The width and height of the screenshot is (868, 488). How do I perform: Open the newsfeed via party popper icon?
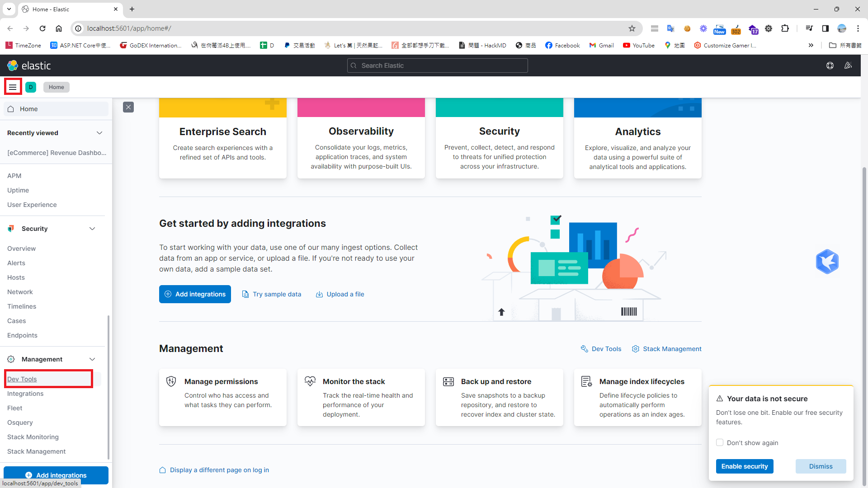tap(848, 66)
